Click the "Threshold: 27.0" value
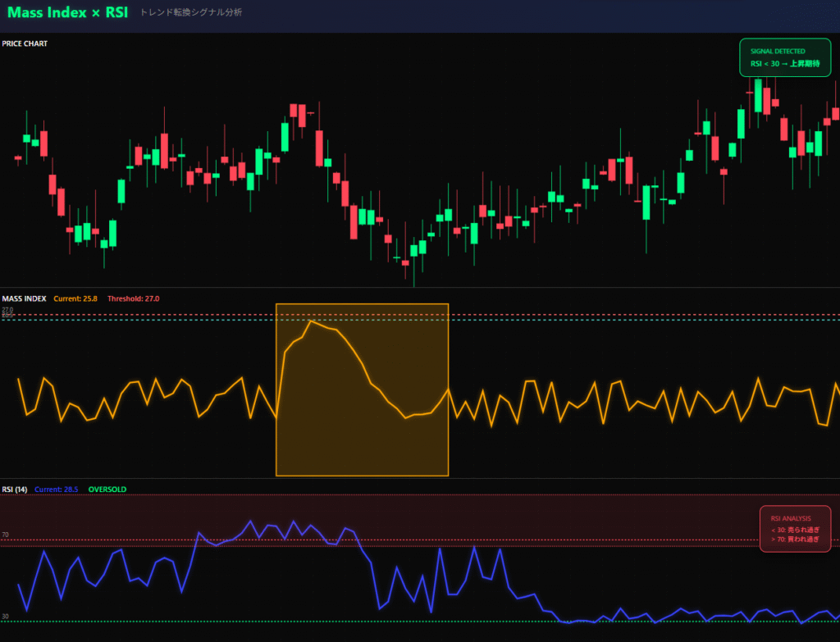 (x=134, y=298)
